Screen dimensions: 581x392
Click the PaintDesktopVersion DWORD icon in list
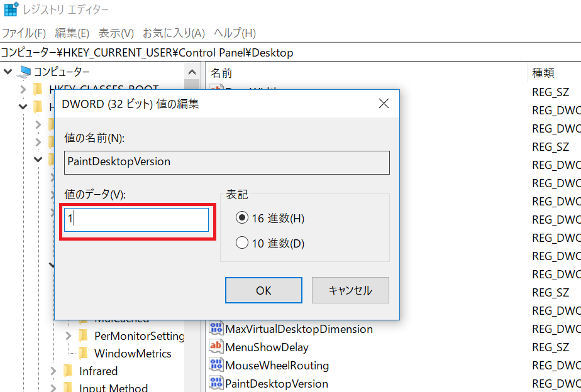pos(216,383)
